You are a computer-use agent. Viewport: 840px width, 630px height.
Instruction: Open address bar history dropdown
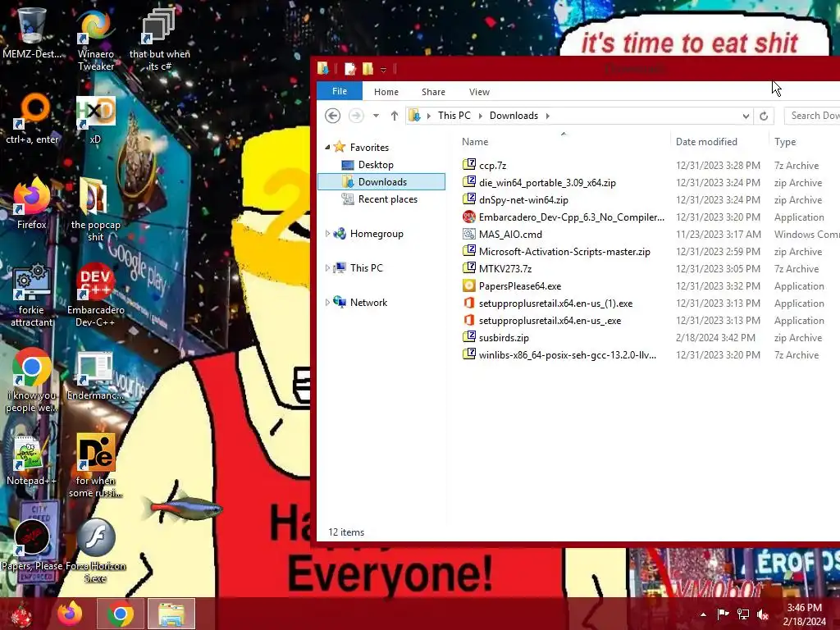point(746,116)
